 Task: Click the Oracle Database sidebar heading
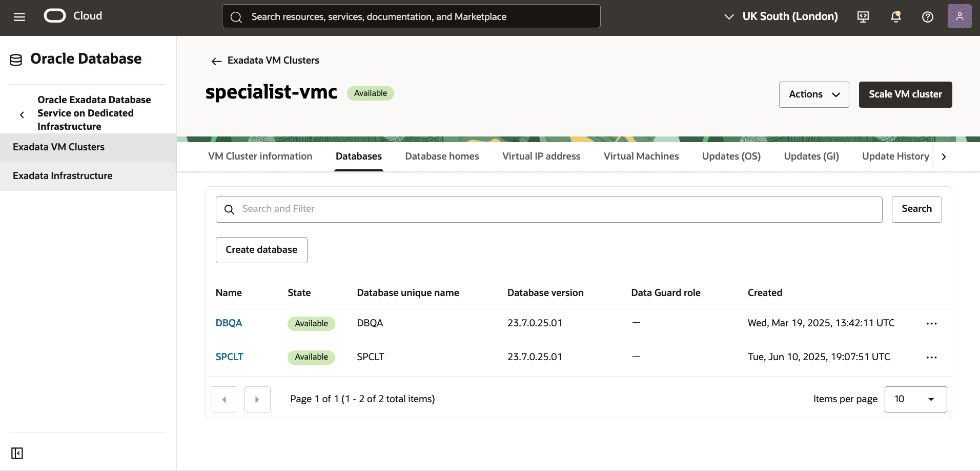(x=86, y=59)
